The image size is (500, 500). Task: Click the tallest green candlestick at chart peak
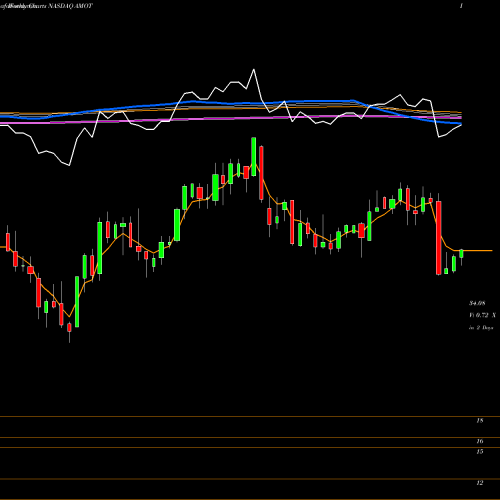[254, 156]
